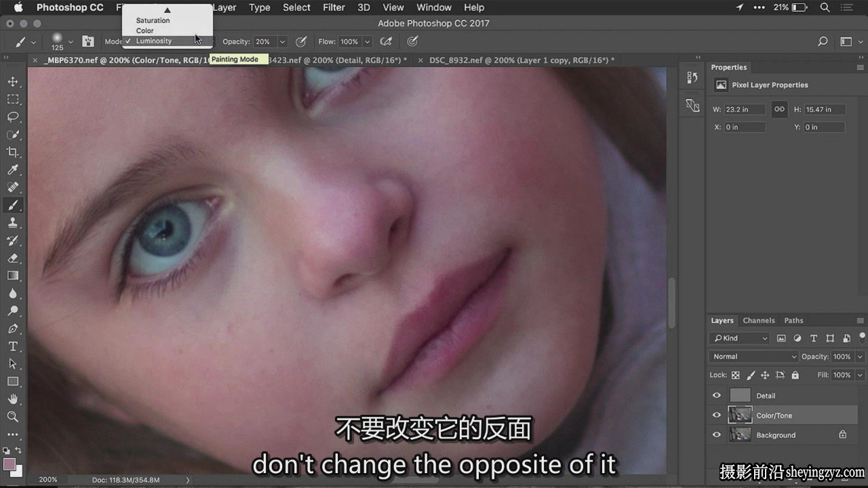Choose Saturation in the Mode list
The height and width of the screenshot is (488, 868).
tap(153, 20)
